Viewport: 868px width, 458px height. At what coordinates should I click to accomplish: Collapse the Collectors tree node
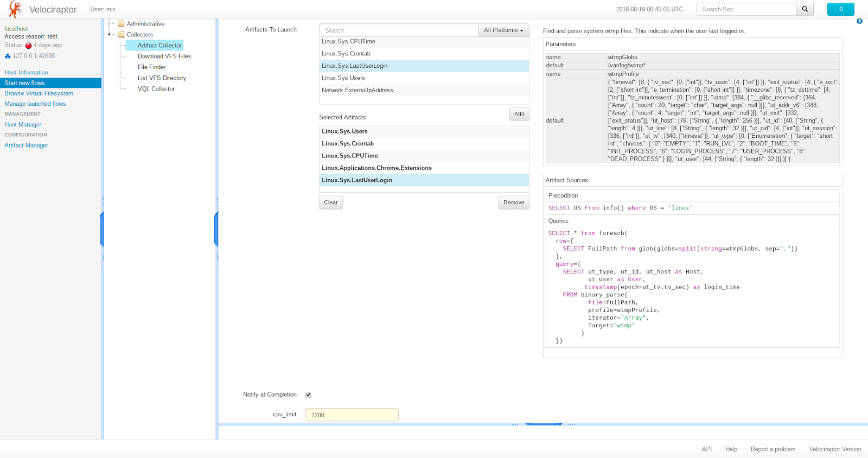pos(110,35)
